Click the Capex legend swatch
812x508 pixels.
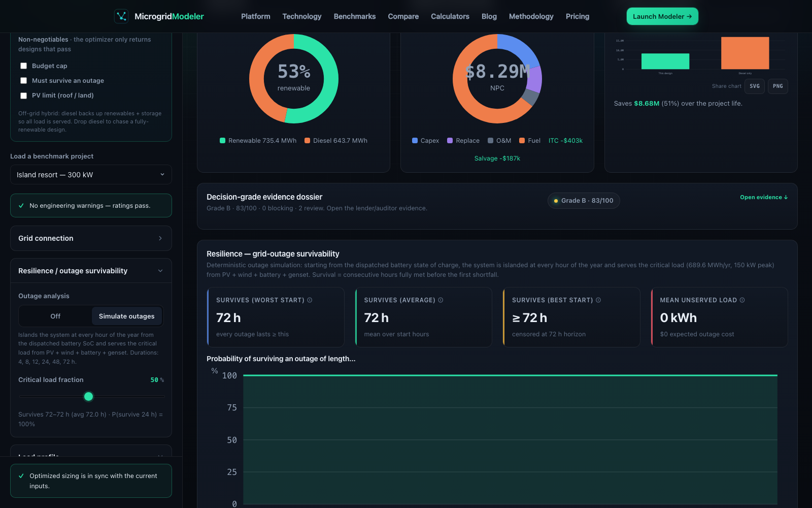pos(415,141)
